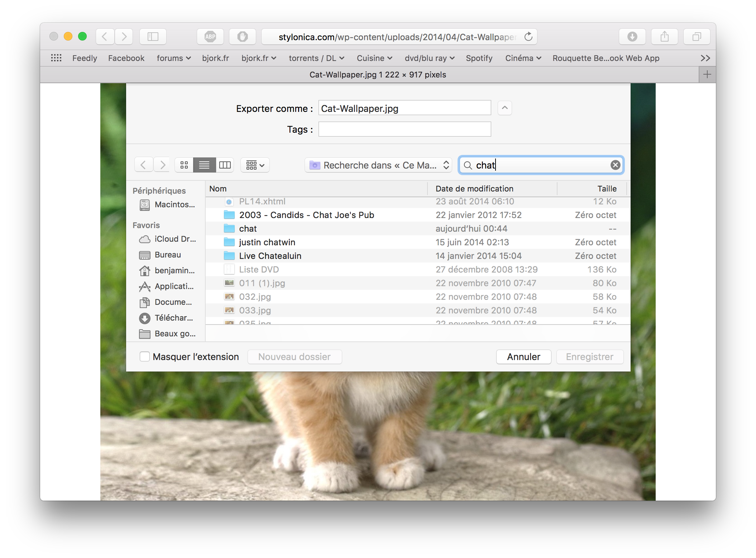Select Bureau in the Favoris sidebar

(168, 255)
